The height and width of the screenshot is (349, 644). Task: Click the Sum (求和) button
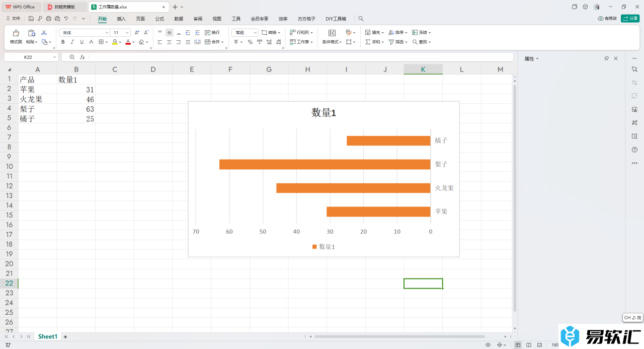[374, 42]
